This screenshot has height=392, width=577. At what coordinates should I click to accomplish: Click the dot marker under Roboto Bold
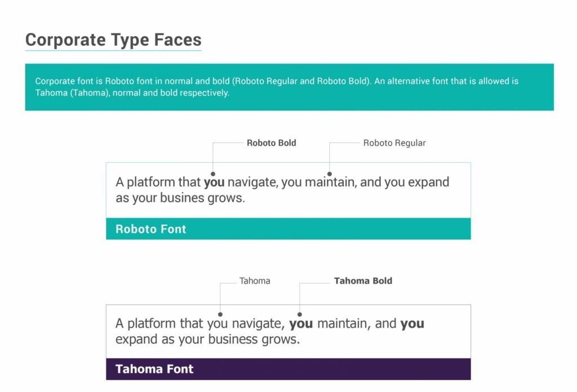pos(212,174)
